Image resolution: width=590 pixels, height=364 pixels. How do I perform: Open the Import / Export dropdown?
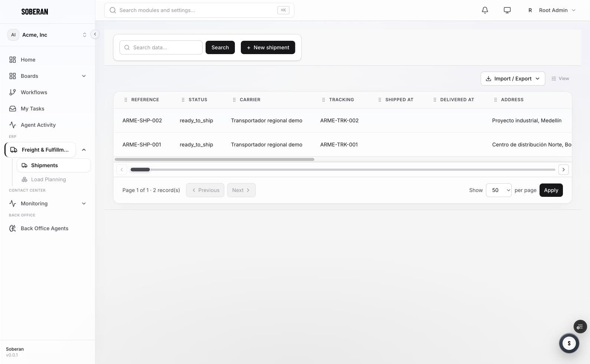coord(513,79)
